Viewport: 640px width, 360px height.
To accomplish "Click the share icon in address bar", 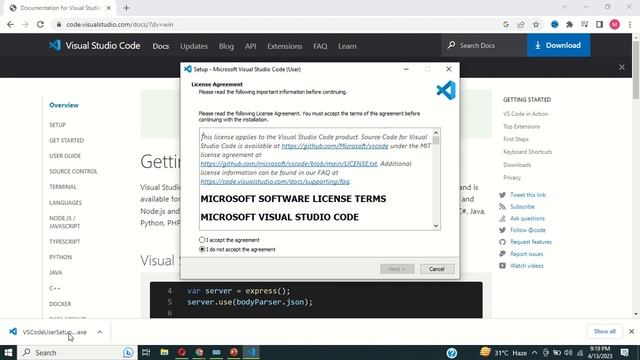I will [521, 24].
